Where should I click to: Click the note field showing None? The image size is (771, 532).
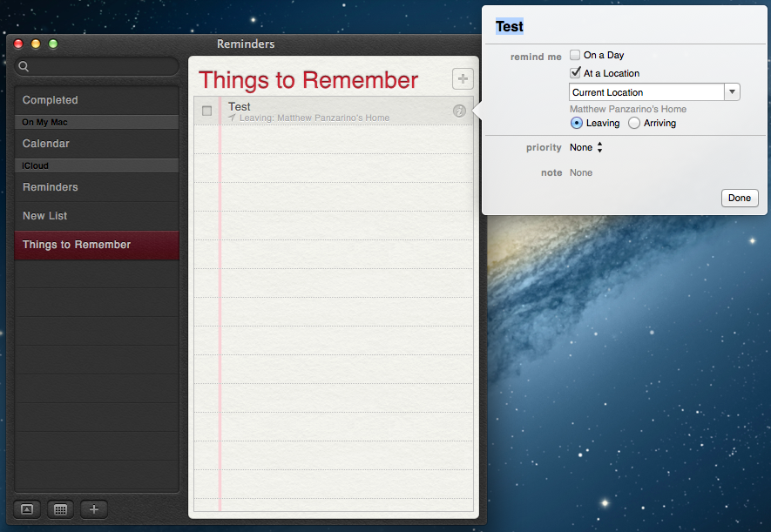581,172
